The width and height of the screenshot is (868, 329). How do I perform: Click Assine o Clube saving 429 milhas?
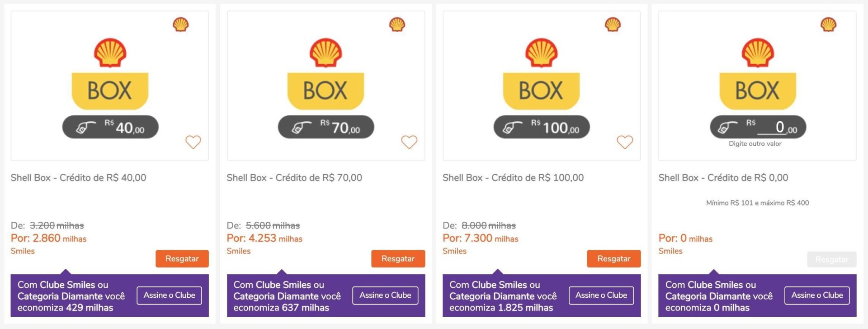(169, 295)
